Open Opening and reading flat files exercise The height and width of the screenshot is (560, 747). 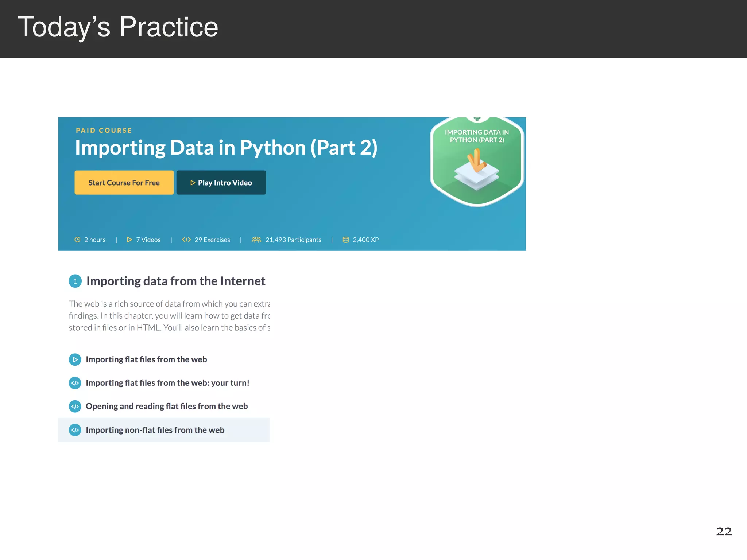click(x=167, y=406)
